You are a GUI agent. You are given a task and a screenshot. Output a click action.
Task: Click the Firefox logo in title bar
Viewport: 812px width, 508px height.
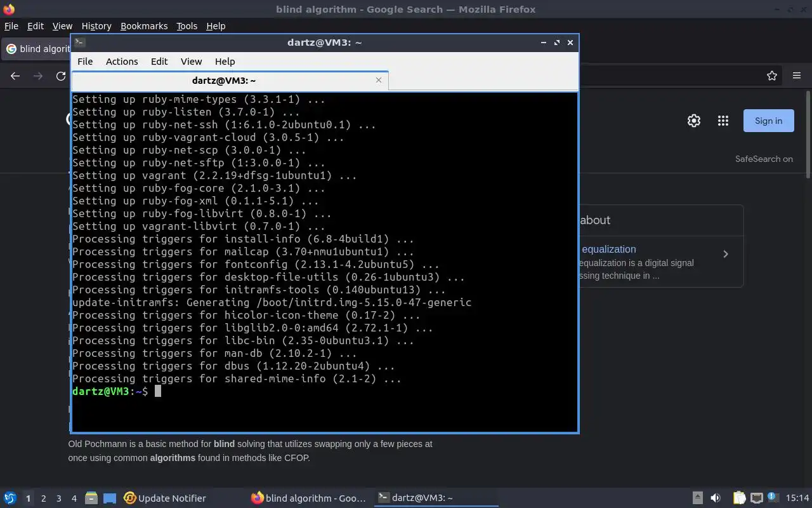8,9
